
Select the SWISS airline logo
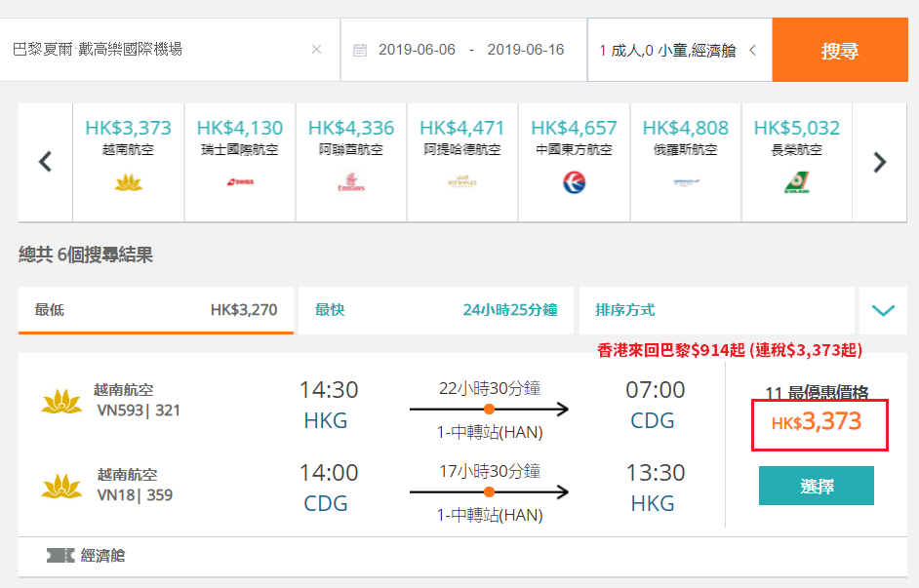point(240,182)
